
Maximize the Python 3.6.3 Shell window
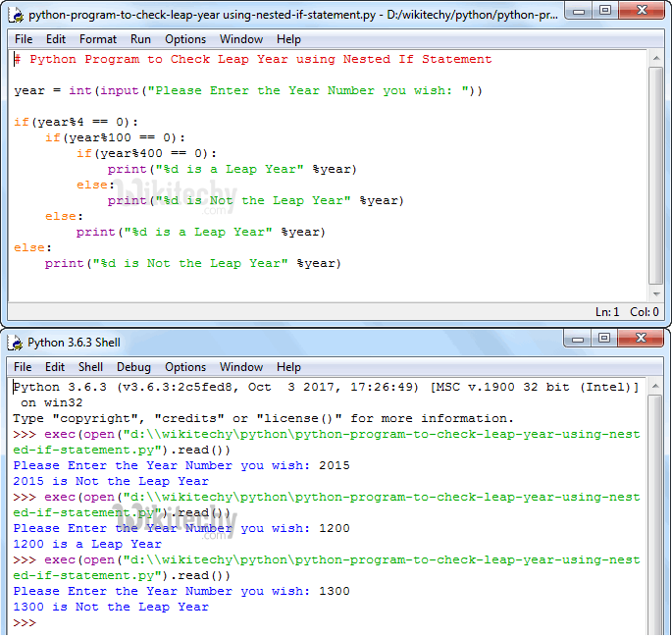click(604, 339)
